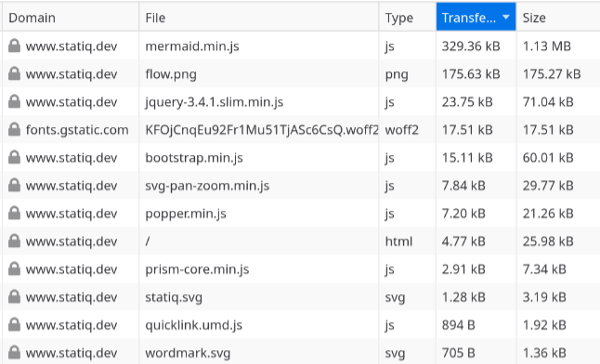Screen dimensions: 600x364
Task: Click the 1.92 kB size value
Action: [x=544, y=325]
